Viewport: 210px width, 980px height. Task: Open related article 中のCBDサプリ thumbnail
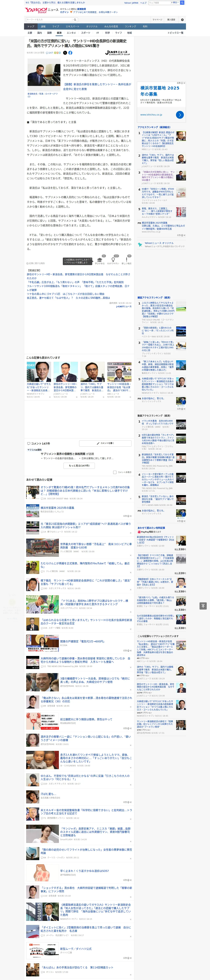click(92, 372)
